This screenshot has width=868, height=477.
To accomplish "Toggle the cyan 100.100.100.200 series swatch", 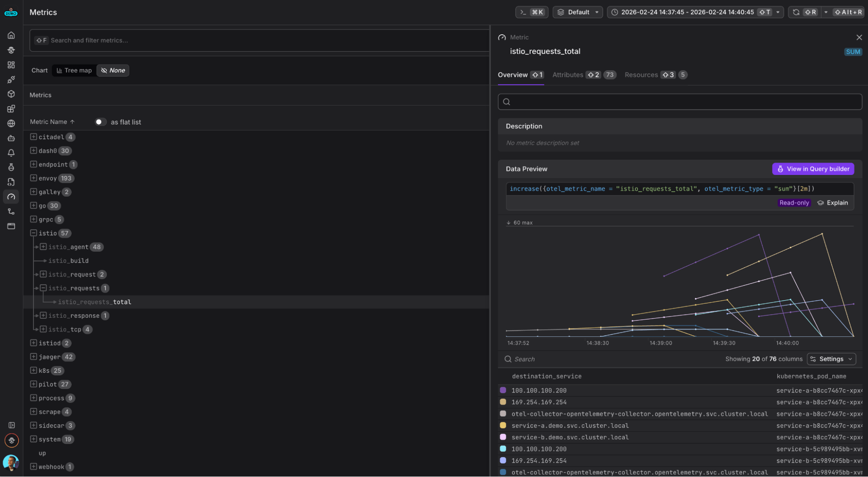I will pyautogui.click(x=503, y=449).
